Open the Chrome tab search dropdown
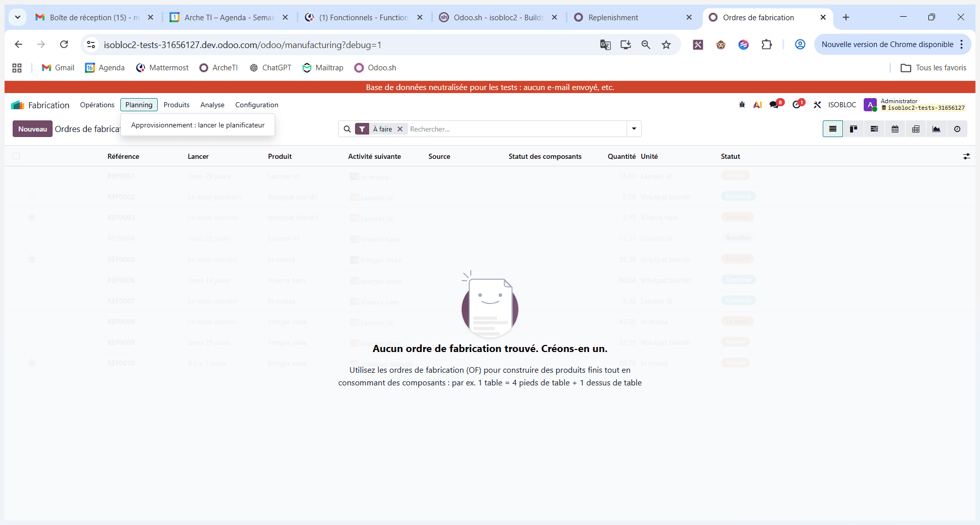This screenshot has width=980, height=525. 18,17
